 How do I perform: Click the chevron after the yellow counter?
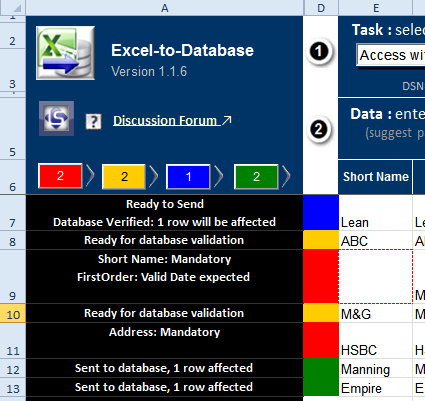pyautogui.click(x=153, y=176)
